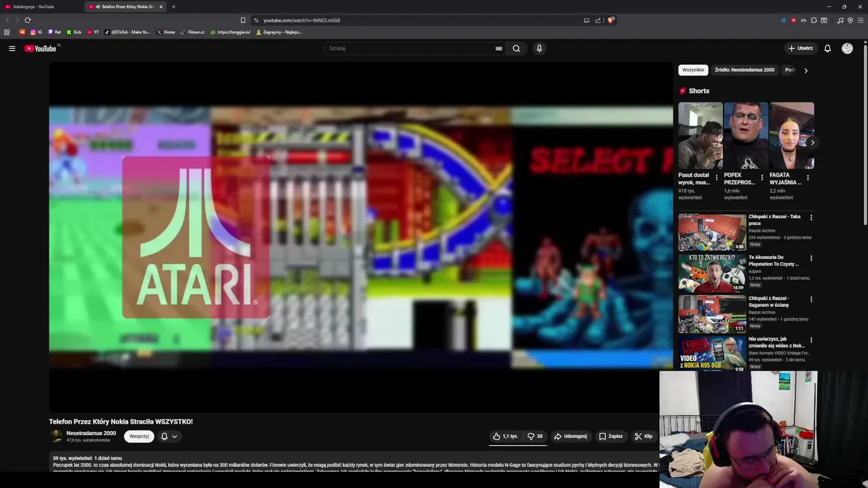Open options for Chłopaki z Raszei - Taka praca
The width and height of the screenshot is (868, 488).
point(811,218)
